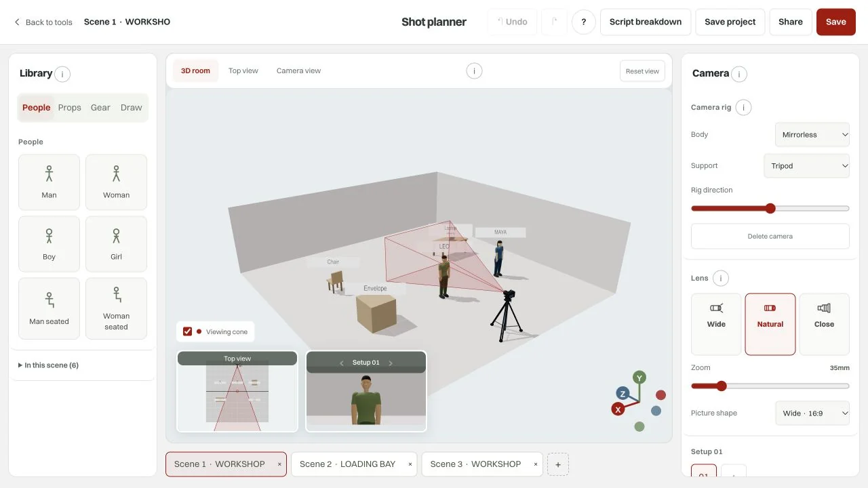Switch to Camera view tab
868x488 pixels.
point(298,70)
